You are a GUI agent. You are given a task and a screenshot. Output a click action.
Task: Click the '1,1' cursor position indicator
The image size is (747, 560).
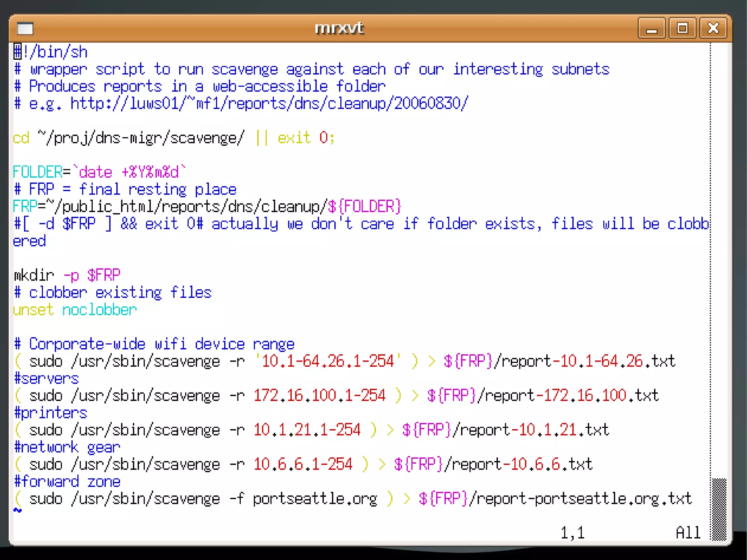click(x=573, y=533)
